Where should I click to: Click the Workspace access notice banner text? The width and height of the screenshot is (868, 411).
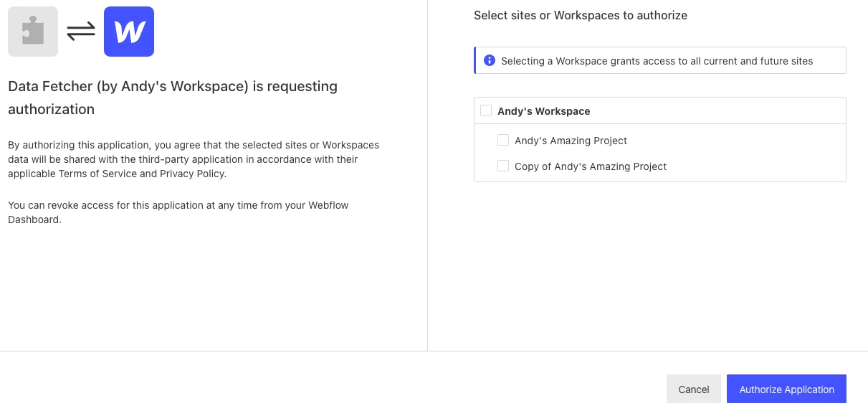[657, 61]
